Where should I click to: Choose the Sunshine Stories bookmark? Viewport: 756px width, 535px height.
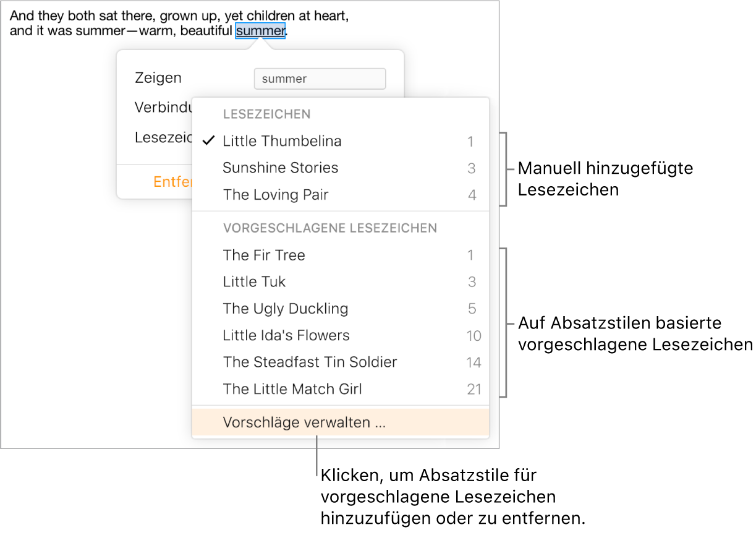point(280,168)
